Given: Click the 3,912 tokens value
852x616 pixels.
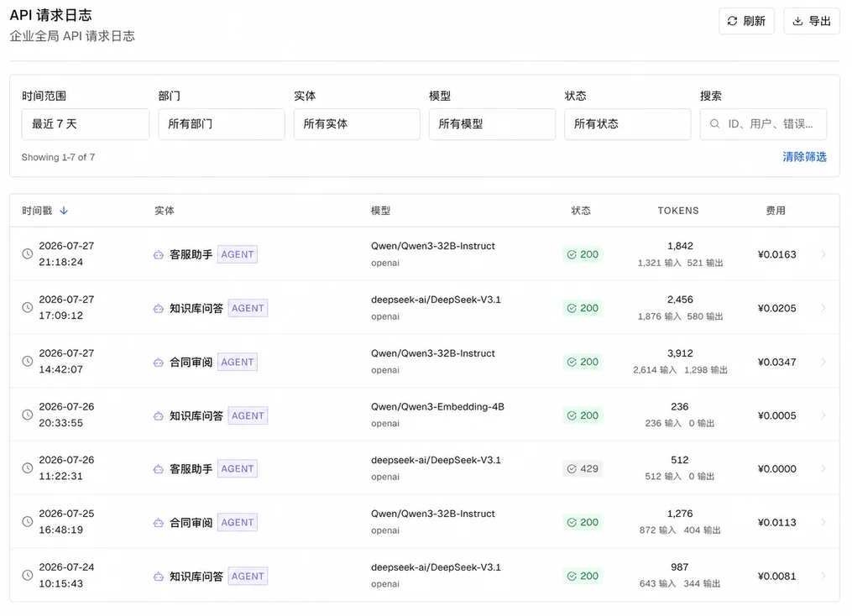Looking at the screenshot, I should tap(680, 353).
